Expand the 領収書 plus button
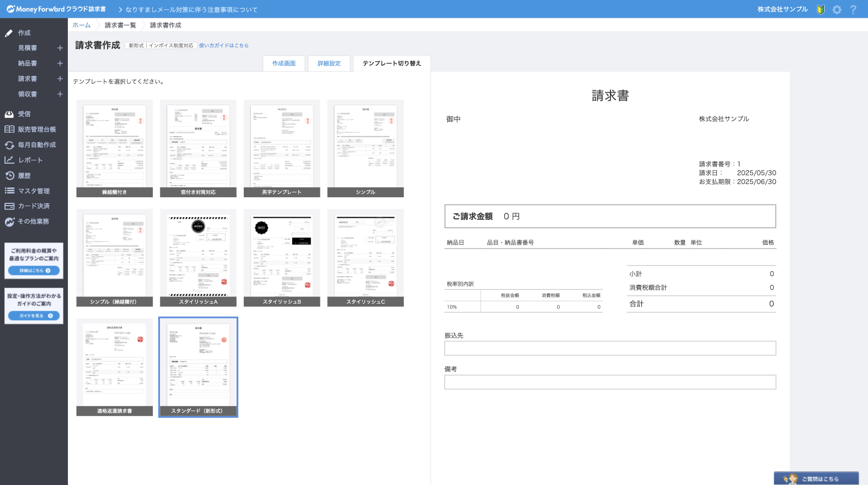The width and height of the screenshot is (868, 485). [60, 94]
